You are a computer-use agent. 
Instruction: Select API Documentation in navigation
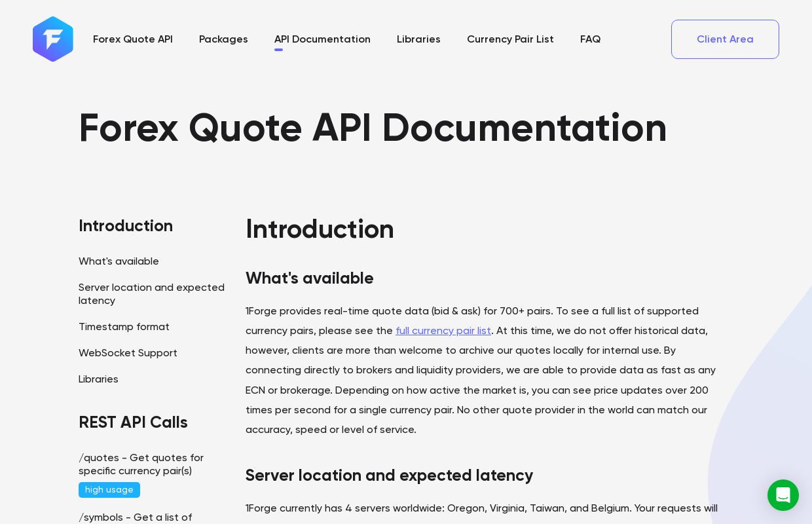tap(322, 39)
